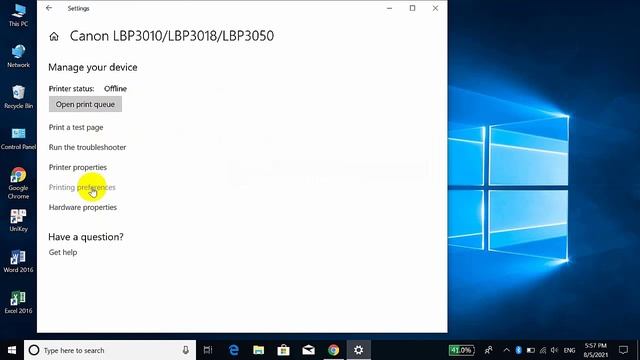Image resolution: width=640 pixels, height=360 pixels.
Task: Select the Control Panel desktop icon
Action: 18,138
